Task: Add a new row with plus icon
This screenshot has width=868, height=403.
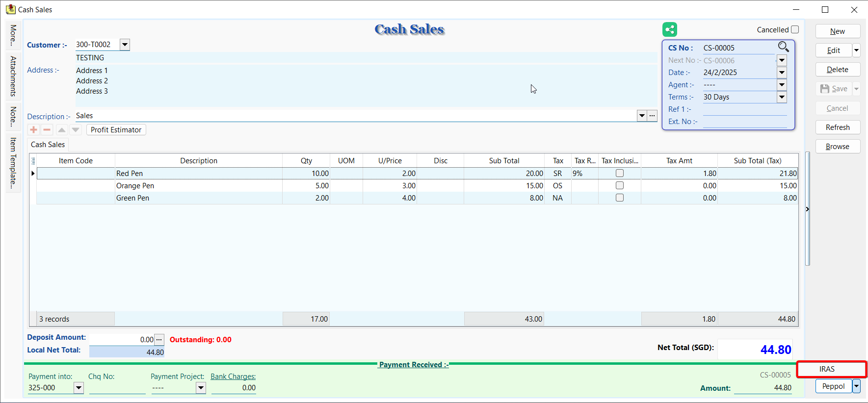Action: click(x=33, y=130)
